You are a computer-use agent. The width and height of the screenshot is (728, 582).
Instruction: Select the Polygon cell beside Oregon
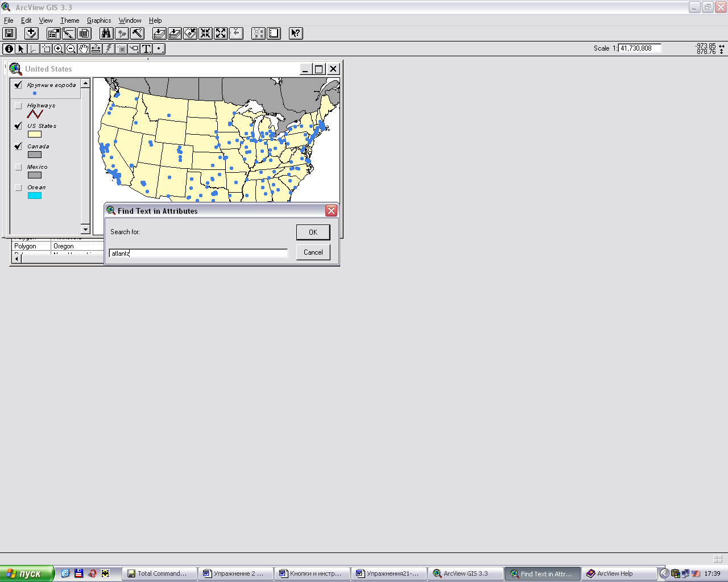[31, 246]
